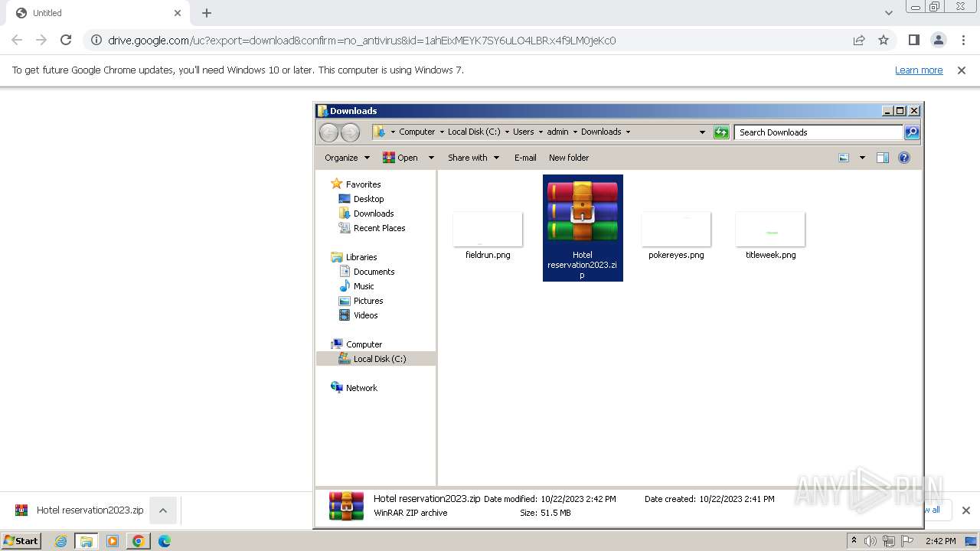Select Downloads in navigation pane
This screenshot has width=980, height=551.
pos(374,214)
